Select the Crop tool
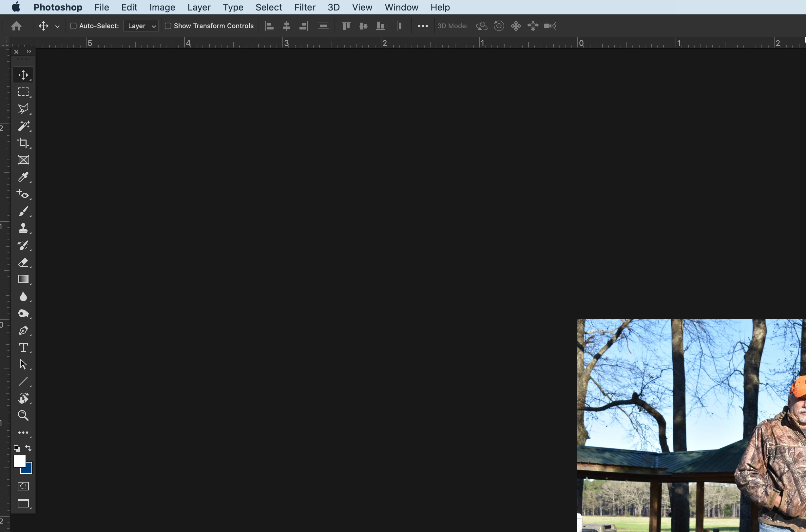This screenshot has width=806, height=532. coord(23,143)
